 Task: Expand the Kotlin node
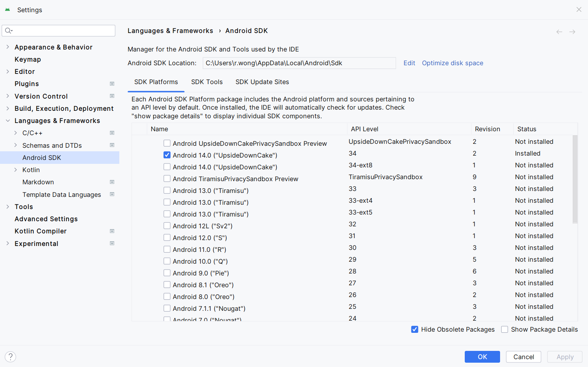click(15, 170)
